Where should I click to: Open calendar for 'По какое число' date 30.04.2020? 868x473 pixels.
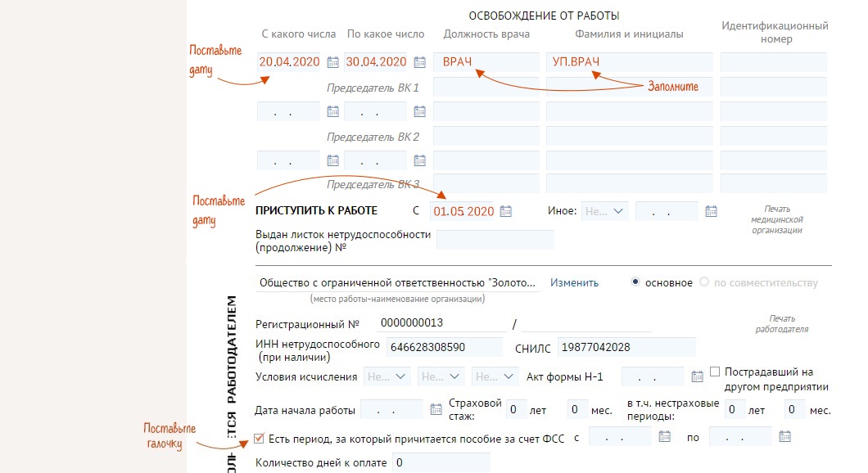(420, 62)
